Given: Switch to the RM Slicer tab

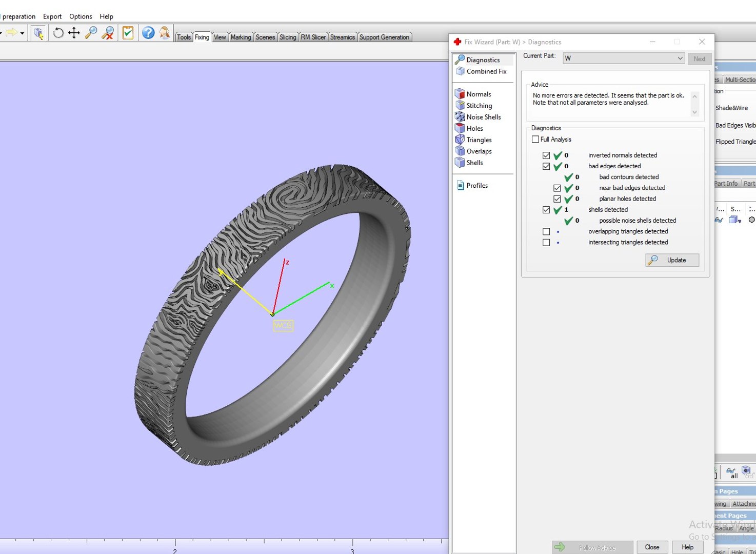Looking at the screenshot, I should tap(313, 37).
